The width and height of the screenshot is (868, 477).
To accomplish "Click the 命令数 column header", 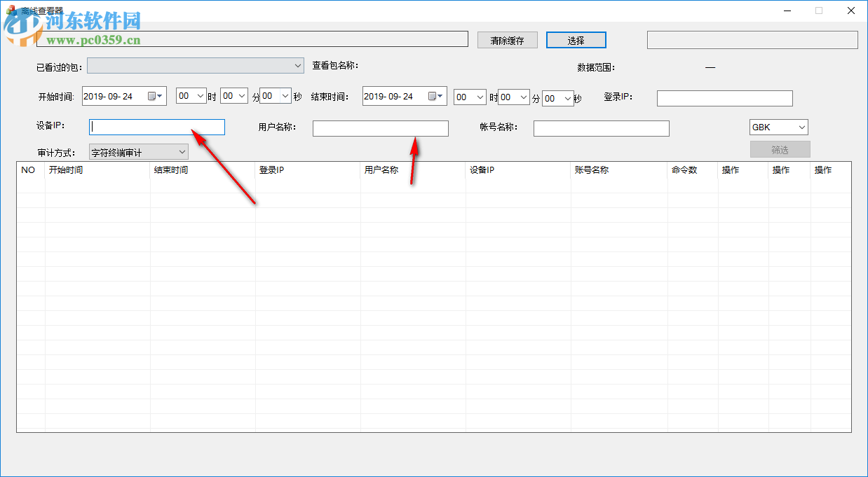I will click(693, 170).
